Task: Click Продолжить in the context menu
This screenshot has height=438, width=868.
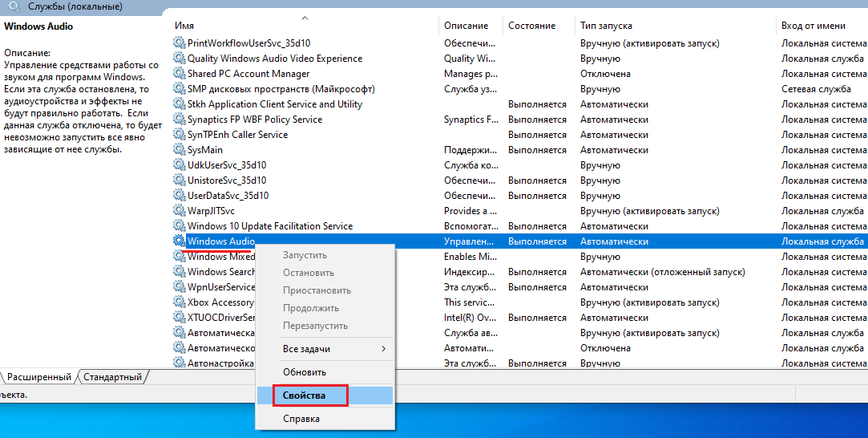Action: (x=325, y=308)
